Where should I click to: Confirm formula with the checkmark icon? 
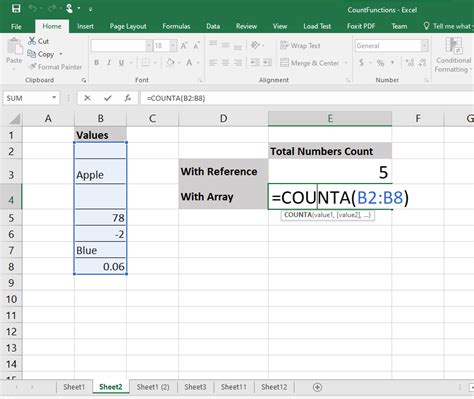point(107,98)
